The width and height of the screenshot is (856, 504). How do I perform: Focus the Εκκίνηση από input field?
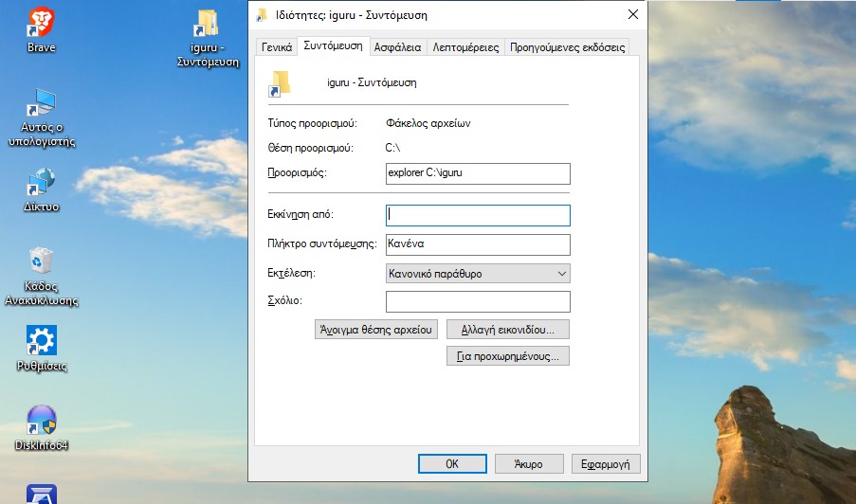pyautogui.click(x=478, y=215)
